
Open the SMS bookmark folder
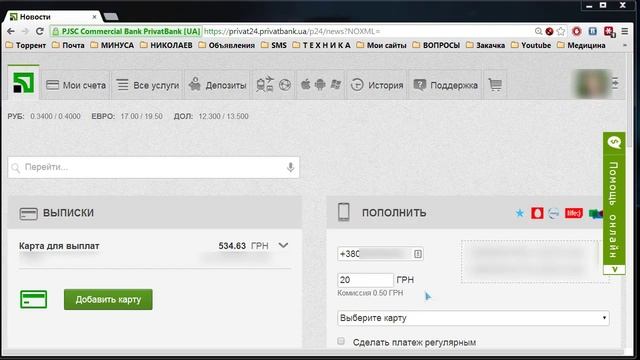(x=274, y=45)
